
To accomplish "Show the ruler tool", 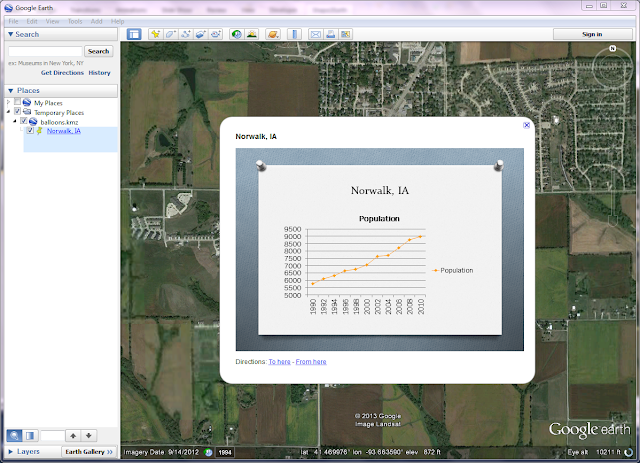I will pyautogui.click(x=294, y=34).
